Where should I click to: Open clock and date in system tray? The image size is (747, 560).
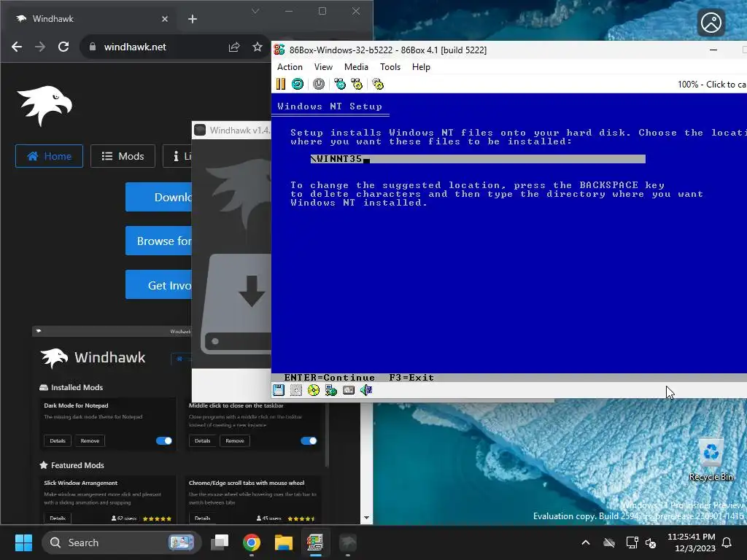point(692,542)
